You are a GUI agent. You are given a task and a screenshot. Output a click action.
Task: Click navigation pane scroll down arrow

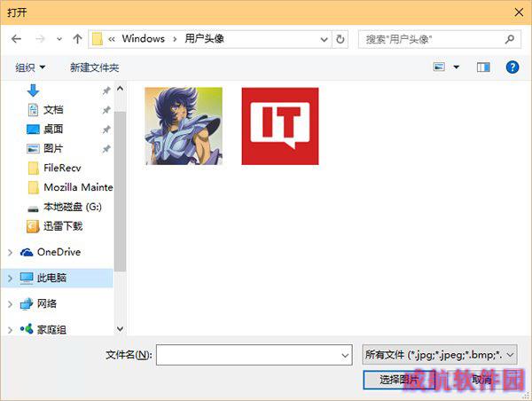pyautogui.click(x=120, y=329)
